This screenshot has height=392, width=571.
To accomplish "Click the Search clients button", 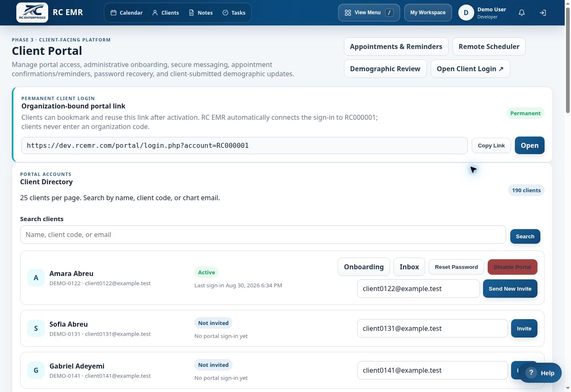I will coord(525,236).
